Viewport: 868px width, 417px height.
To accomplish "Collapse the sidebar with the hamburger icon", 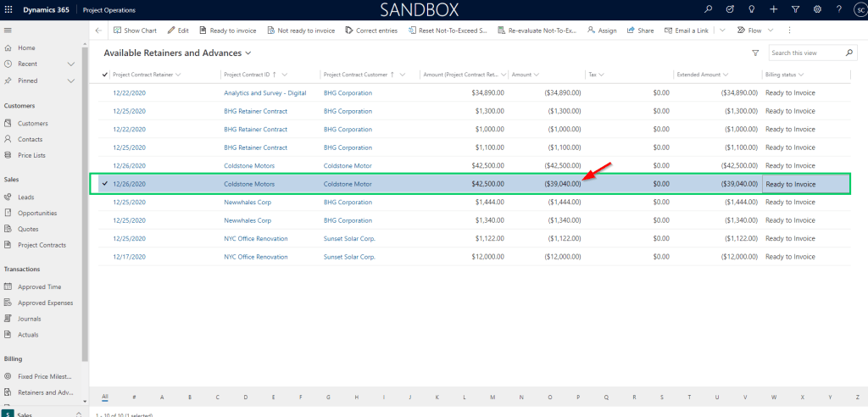I will [x=8, y=30].
